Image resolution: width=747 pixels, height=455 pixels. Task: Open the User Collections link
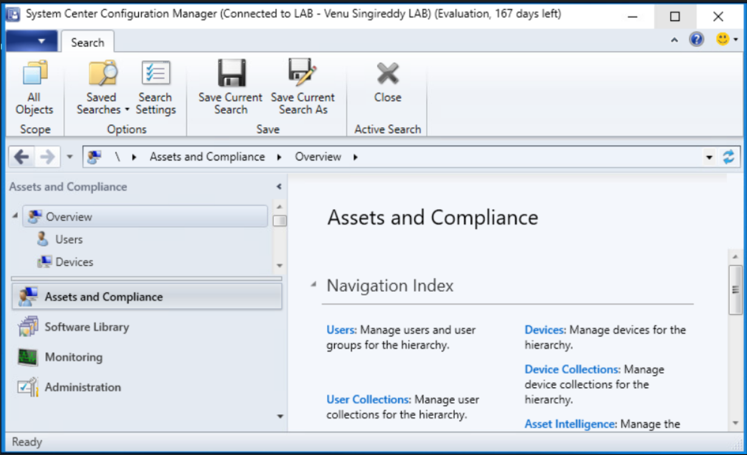pos(368,399)
